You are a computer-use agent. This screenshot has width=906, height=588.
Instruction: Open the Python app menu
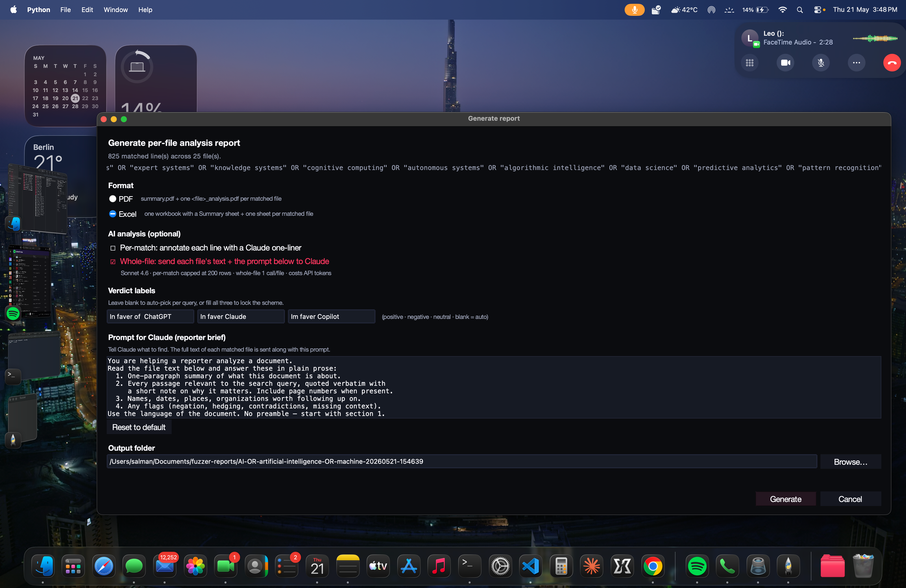point(39,10)
